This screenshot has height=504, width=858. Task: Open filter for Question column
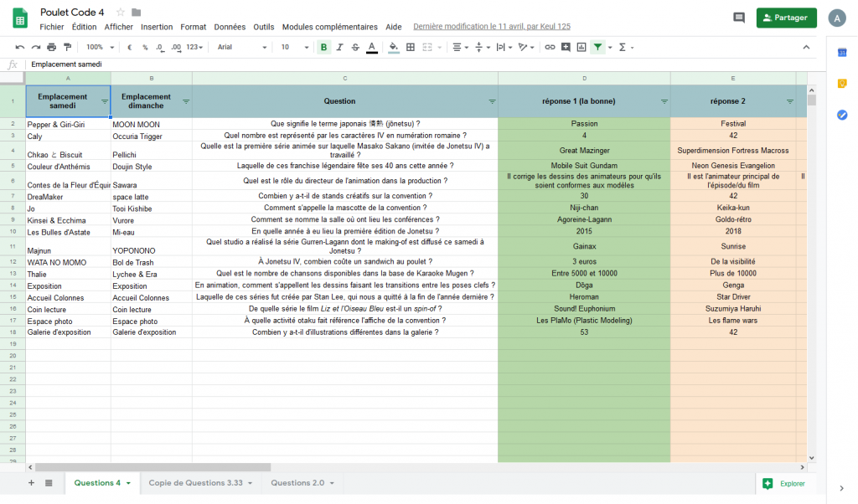point(492,101)
